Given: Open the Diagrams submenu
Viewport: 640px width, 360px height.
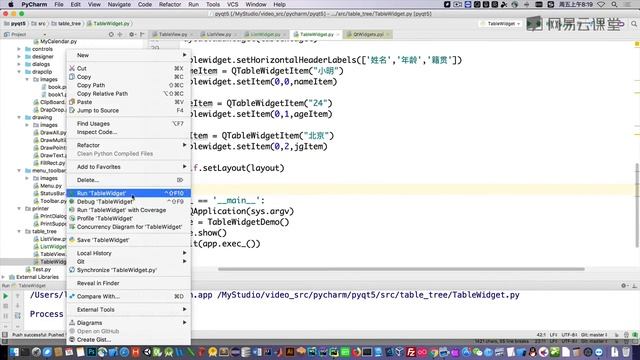Looking at the screenshot, I should pos(128,322).
